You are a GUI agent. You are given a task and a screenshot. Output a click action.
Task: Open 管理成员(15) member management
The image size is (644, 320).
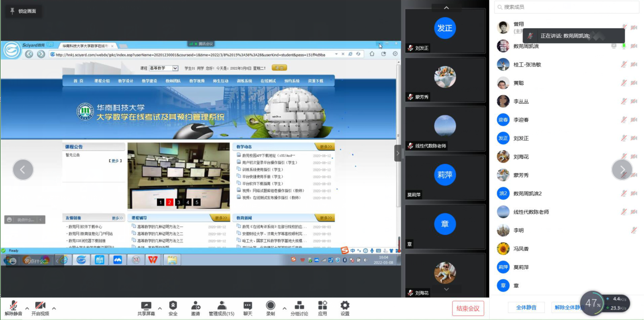click(x=221, y=308)
